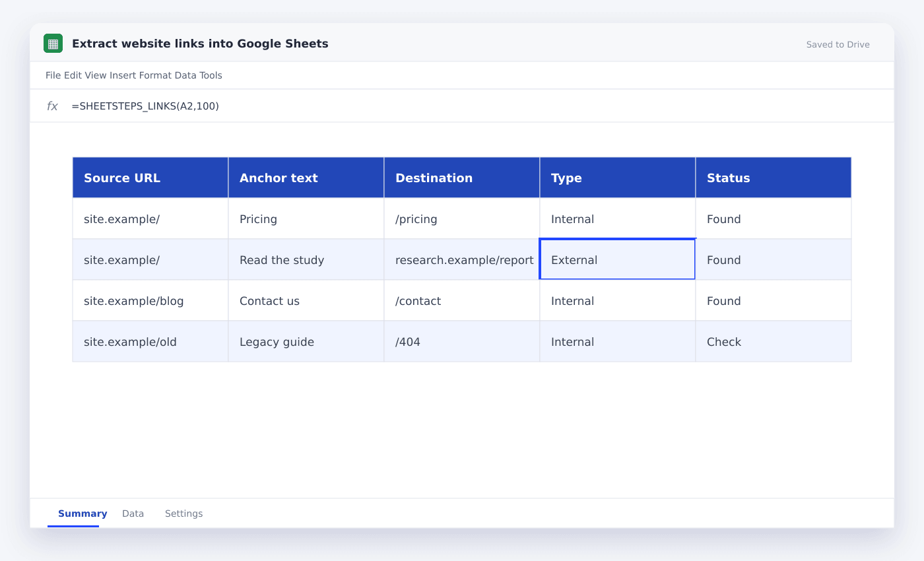The image size is (924, 561).
Task: Click the fx formula icon
Action: [x=52, y=106]
